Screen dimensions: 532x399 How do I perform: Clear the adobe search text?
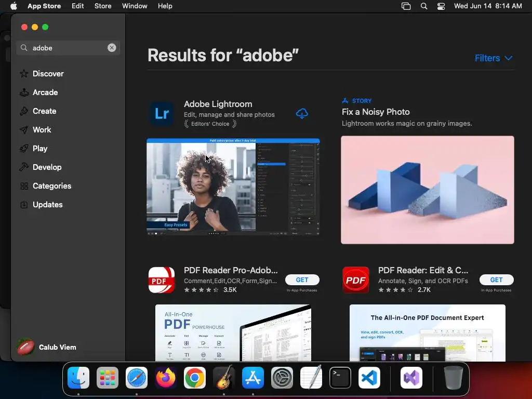pos(112,48)
